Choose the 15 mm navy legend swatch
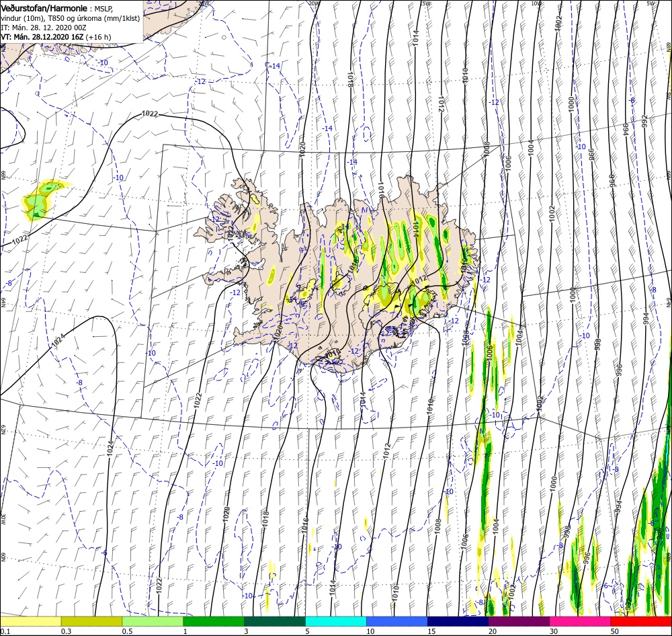Image resolution: width=672 pixels, height=636 pixels. pos(458,621)
